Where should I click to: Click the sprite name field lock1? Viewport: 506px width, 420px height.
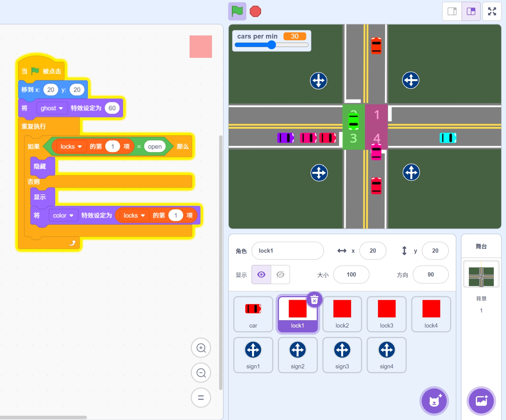pos(287,251)
